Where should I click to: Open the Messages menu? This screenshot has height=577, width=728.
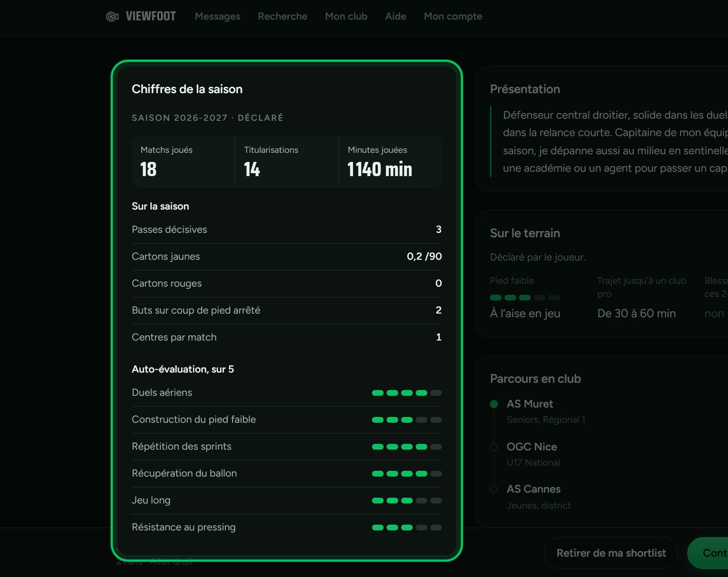pyautogui.click(x=217, y=16)
